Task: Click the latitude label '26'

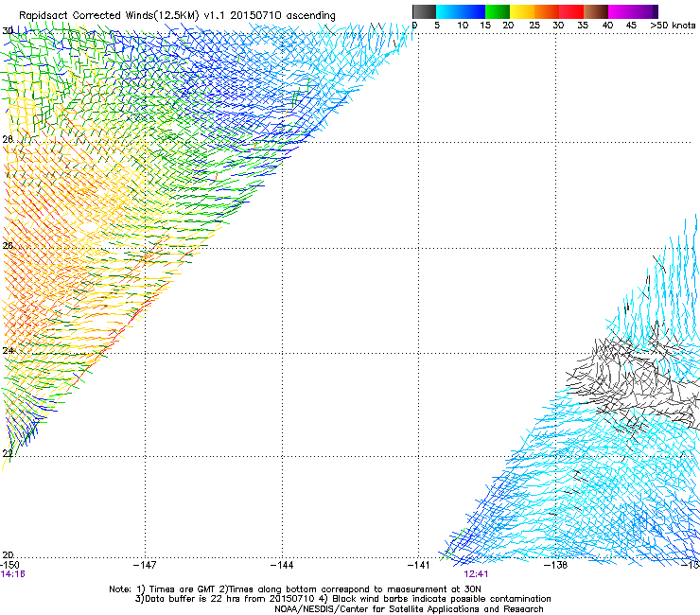Action: pos(8,246)
